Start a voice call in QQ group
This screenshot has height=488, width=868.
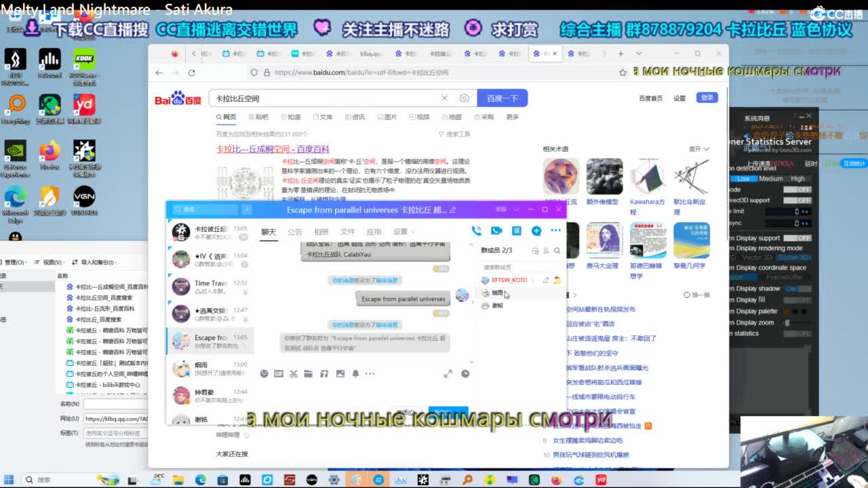477,231
